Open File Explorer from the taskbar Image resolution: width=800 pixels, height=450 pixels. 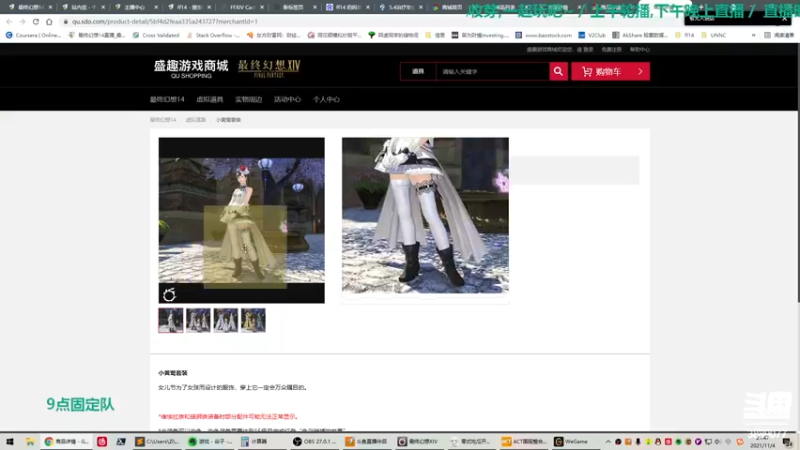click(x=30, y=441)
